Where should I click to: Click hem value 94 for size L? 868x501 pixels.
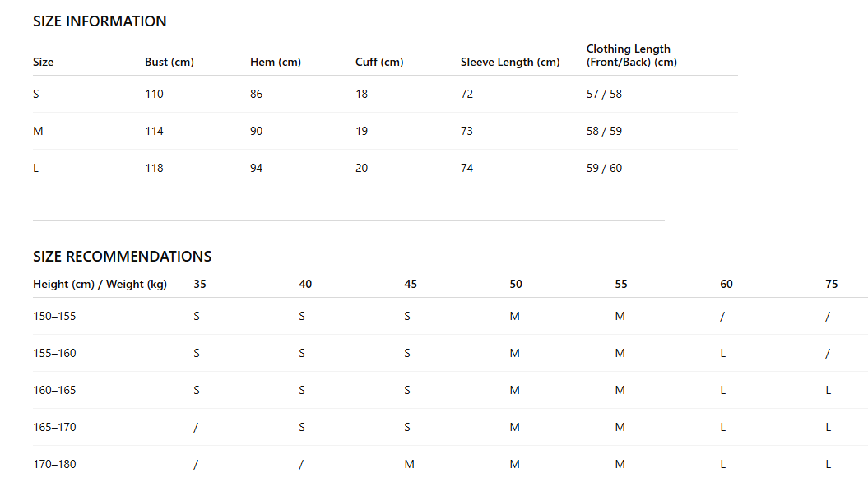(257, 169)
